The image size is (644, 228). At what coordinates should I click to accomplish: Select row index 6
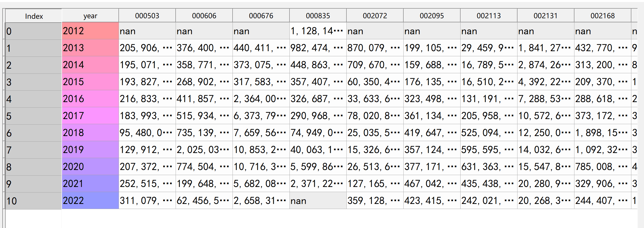34,133
